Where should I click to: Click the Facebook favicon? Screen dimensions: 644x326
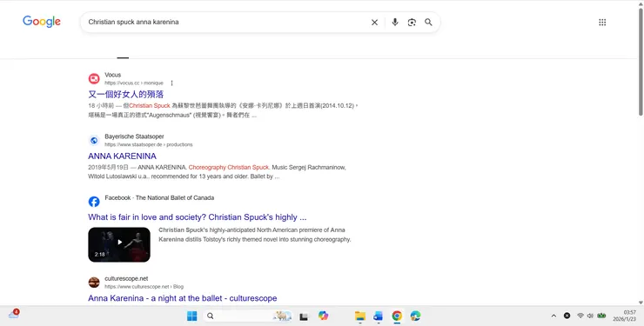tap(94, 202)
